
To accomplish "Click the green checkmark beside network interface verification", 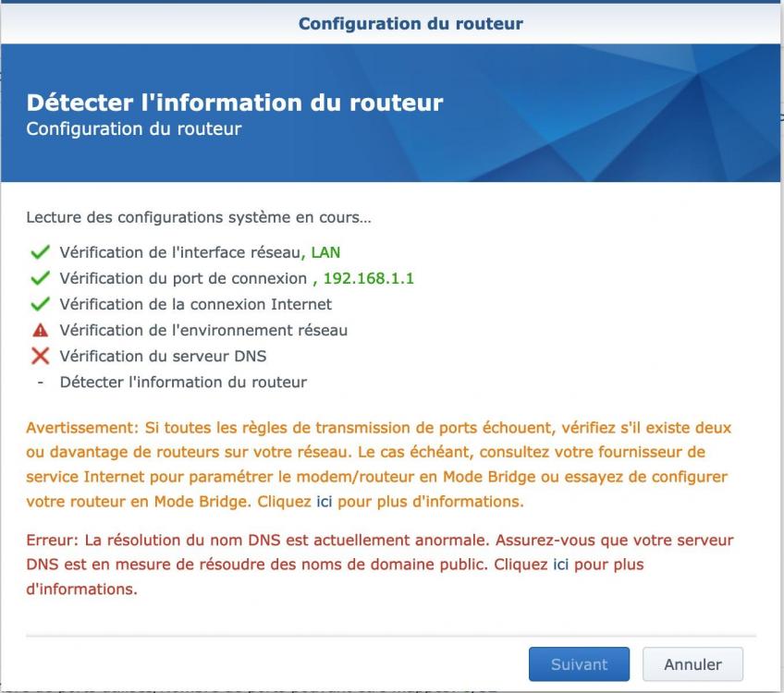I will click(40, 252).
